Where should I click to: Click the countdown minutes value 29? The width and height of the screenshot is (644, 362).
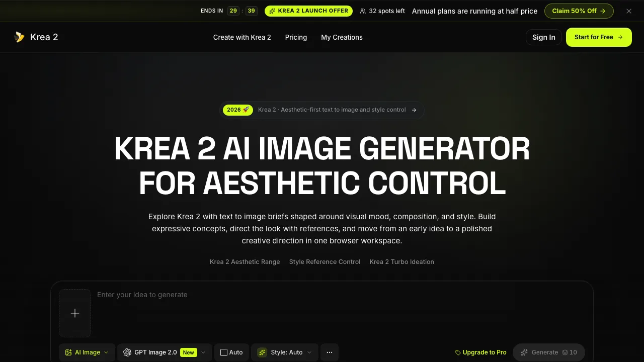tap(233, 11)
